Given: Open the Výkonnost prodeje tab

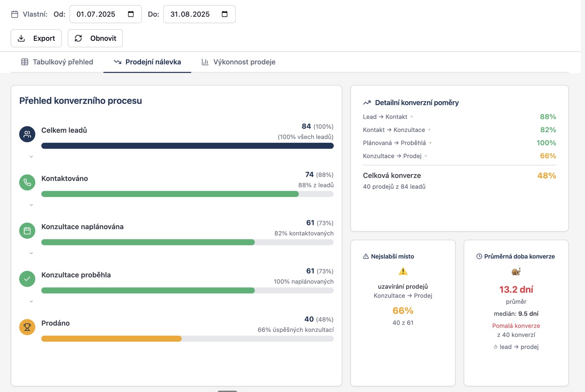Looking at the screenshot, I should (239, 62).
